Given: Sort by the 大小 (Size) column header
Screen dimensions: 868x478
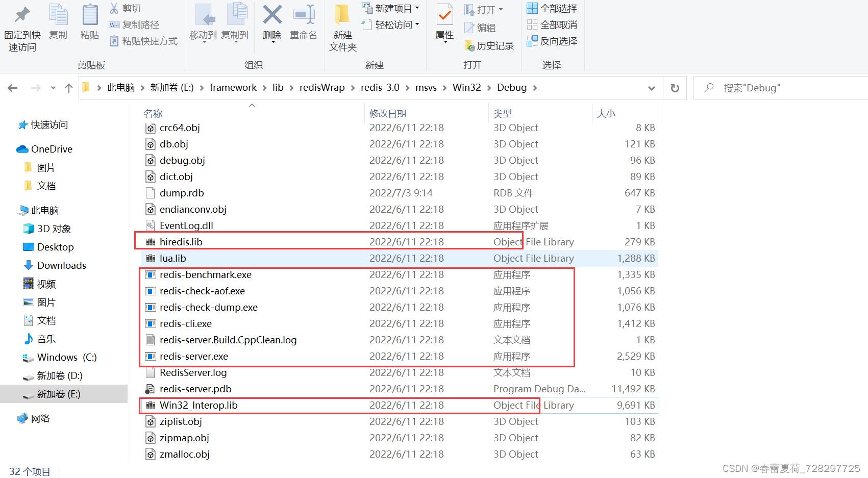Looking at the screenshot, I should coord(606,113).
